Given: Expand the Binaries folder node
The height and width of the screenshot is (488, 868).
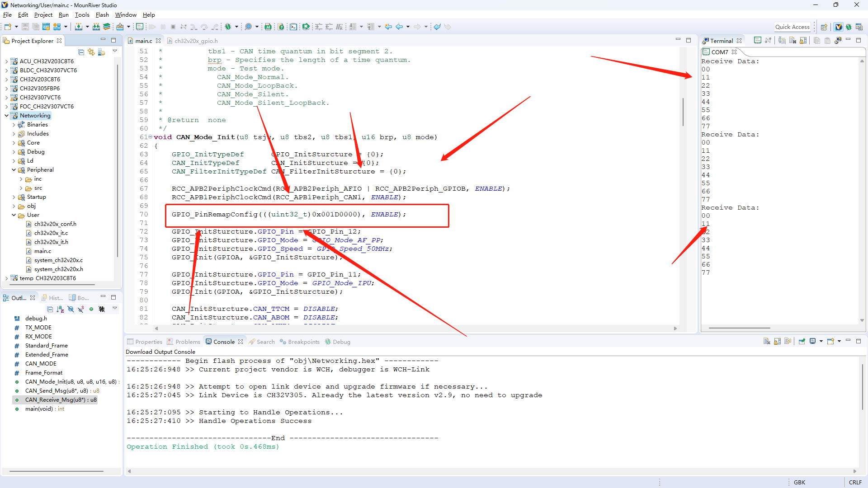Looking at the screenshot, I should pyautogui.click(x=14, y=125).
